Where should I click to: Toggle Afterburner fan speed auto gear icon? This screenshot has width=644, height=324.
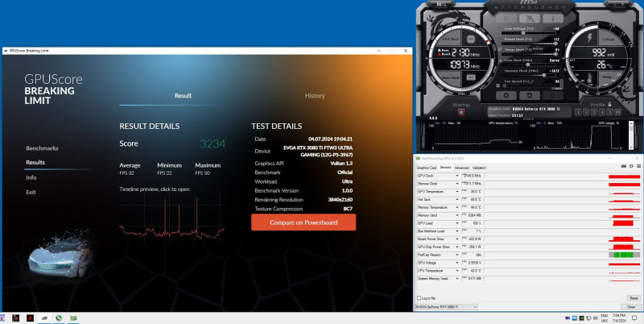(498, 86)
